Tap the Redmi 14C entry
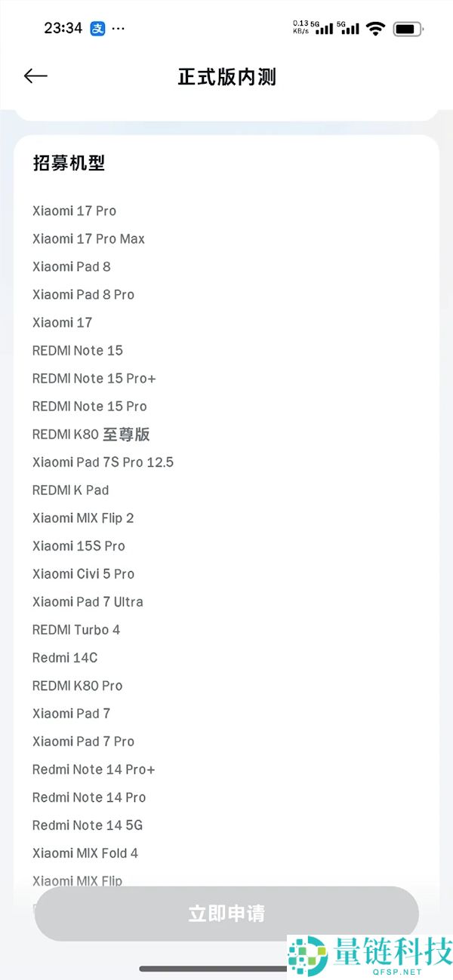 tap(65, 658)
